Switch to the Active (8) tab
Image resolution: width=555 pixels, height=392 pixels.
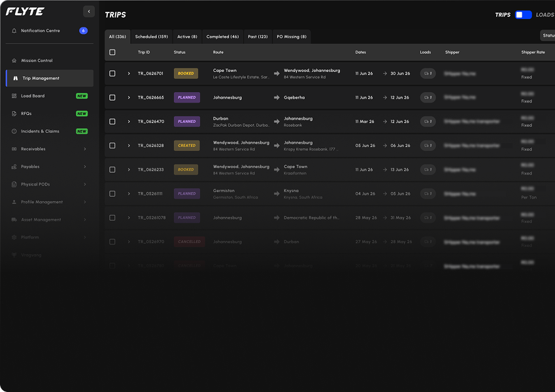(187, 37)
